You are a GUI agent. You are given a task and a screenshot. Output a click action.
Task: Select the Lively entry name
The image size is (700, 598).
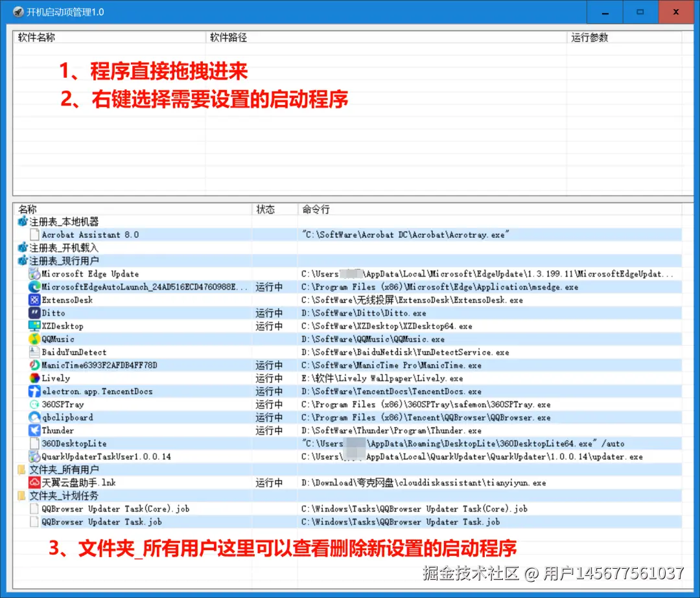click(56, 378)
